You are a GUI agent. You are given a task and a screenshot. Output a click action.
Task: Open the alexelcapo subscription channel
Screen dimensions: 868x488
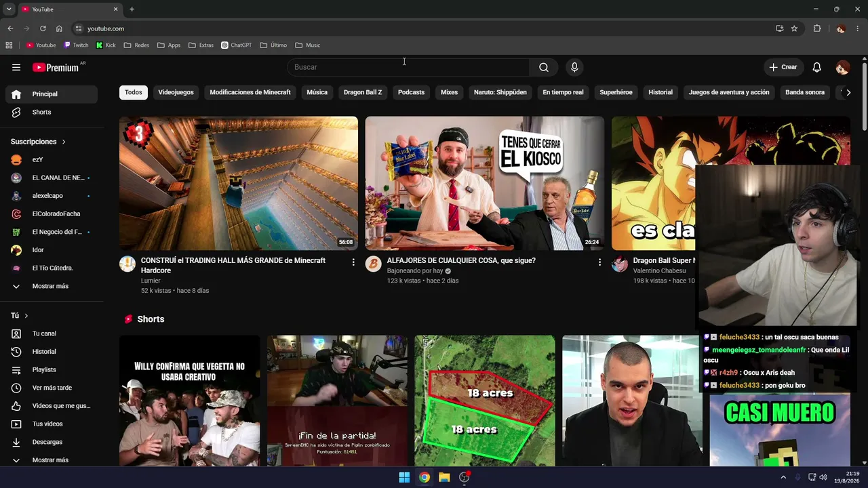52,196
